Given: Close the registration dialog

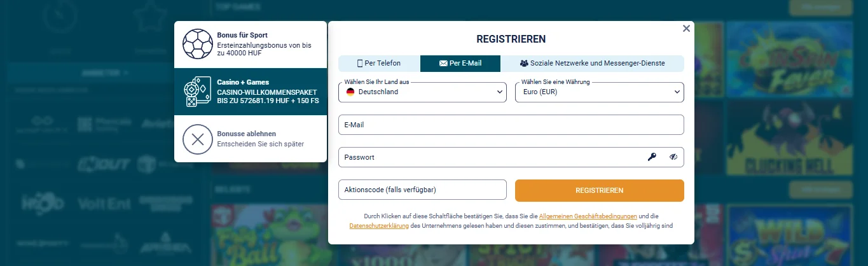Looking at the screenshot, I should (x=686, y=29).
